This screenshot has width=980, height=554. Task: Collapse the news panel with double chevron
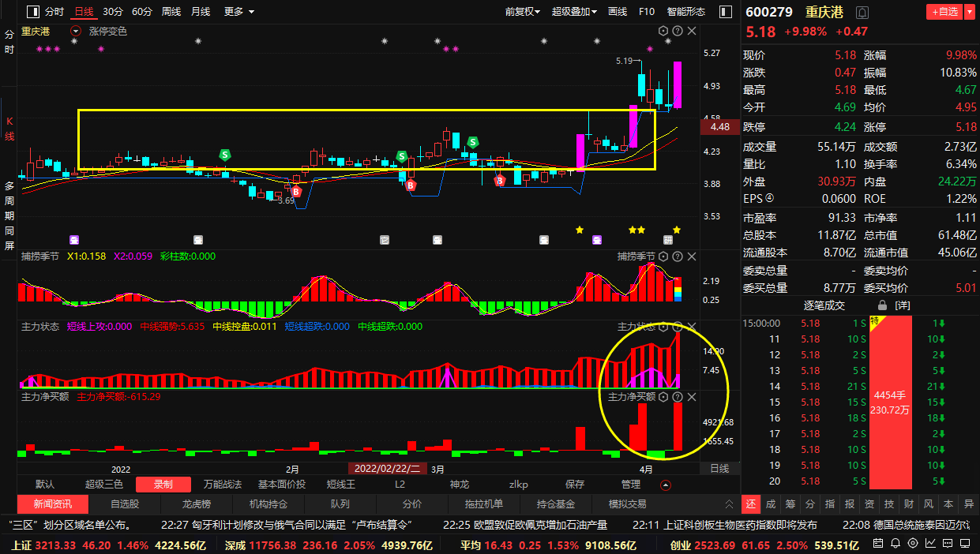pos(729,503)
